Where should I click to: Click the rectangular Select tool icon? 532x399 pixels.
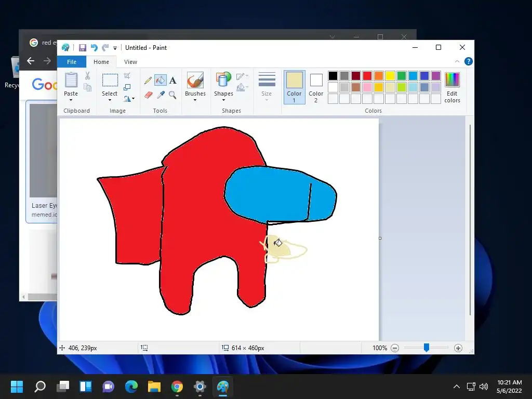[x=110, y=81]
